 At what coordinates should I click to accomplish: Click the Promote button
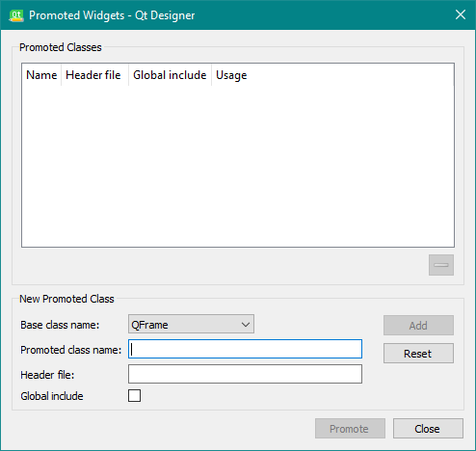(350, 429)
